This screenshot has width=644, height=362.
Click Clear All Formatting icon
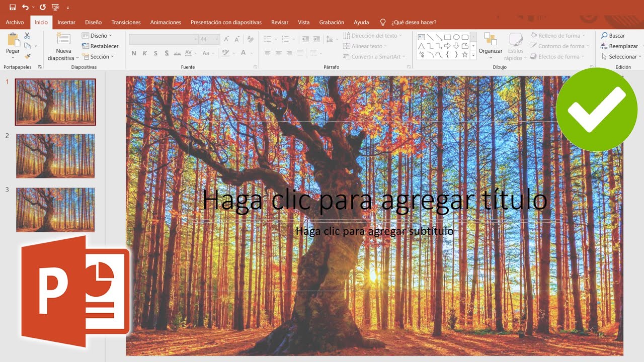click(251, 39)
